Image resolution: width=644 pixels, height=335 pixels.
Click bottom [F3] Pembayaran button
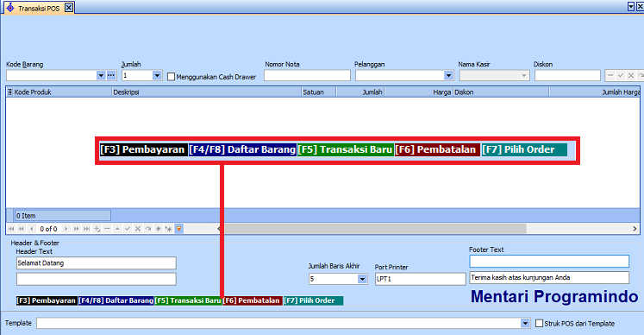(47, 300)
